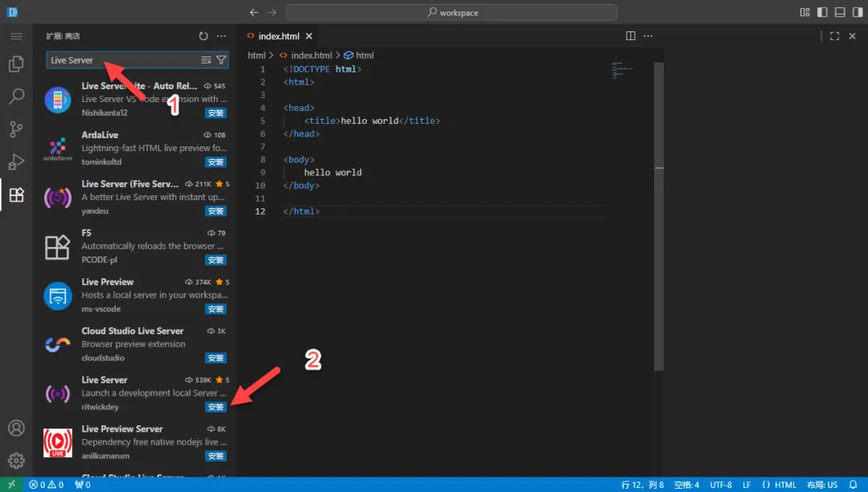Refresh the extensions list
868x492 pixels.
(x=203, y=36)
